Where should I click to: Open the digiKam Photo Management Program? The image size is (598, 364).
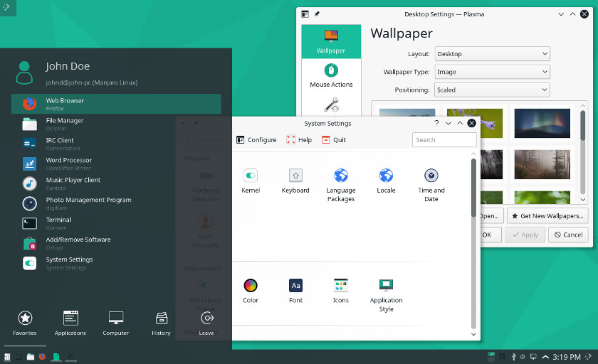tap(116, 203)
